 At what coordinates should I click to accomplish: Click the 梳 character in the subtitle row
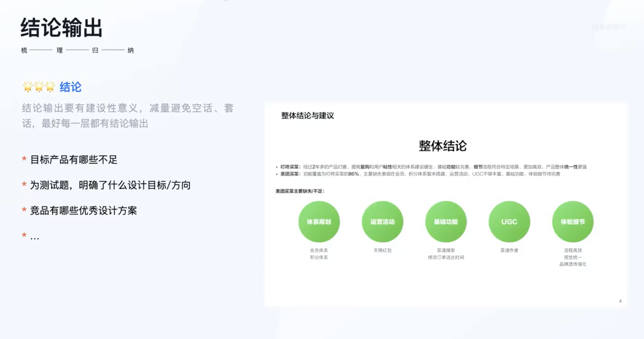[24, 50]
